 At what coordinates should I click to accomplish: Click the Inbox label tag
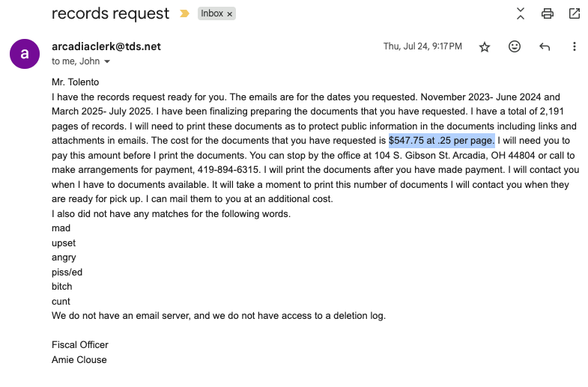tap(212, 13)
